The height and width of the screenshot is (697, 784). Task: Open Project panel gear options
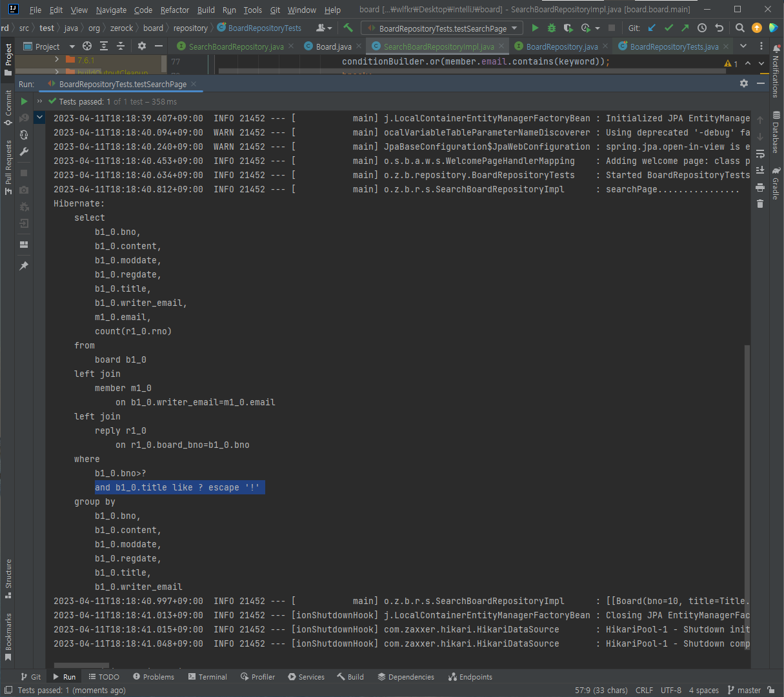point(142,46)
